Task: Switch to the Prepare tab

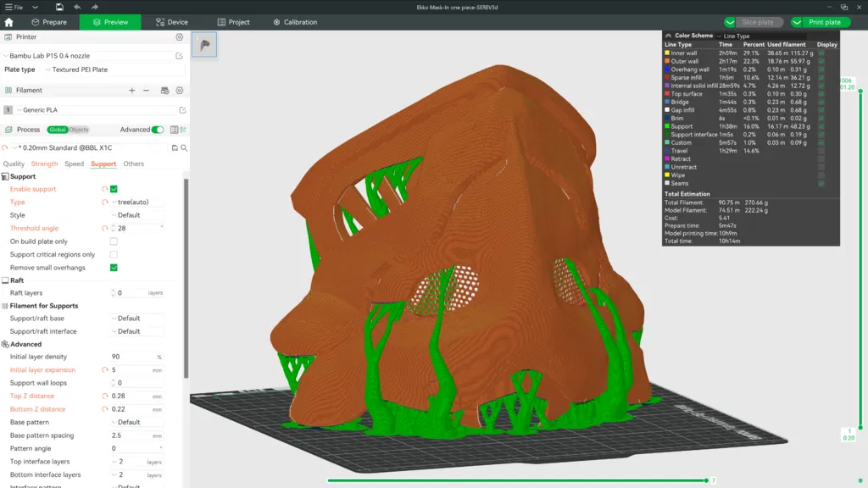Action: tap(49, 22)
